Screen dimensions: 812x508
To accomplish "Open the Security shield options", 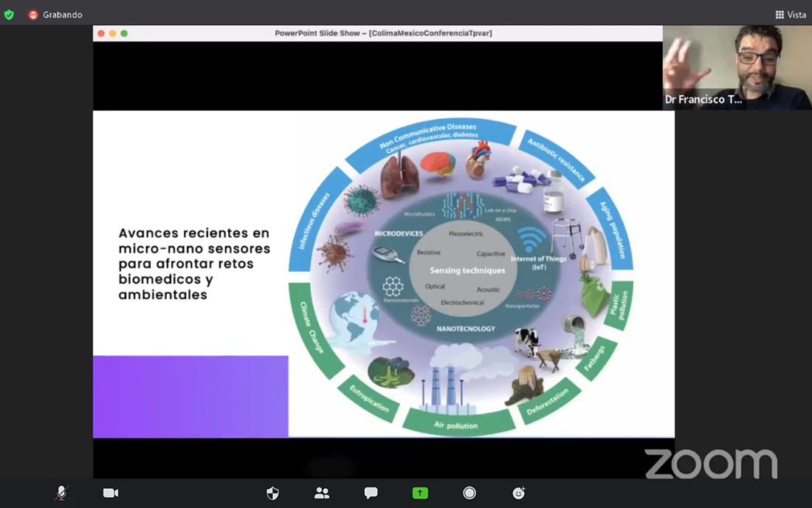I will pyautogui.click(x=272, y=492).
